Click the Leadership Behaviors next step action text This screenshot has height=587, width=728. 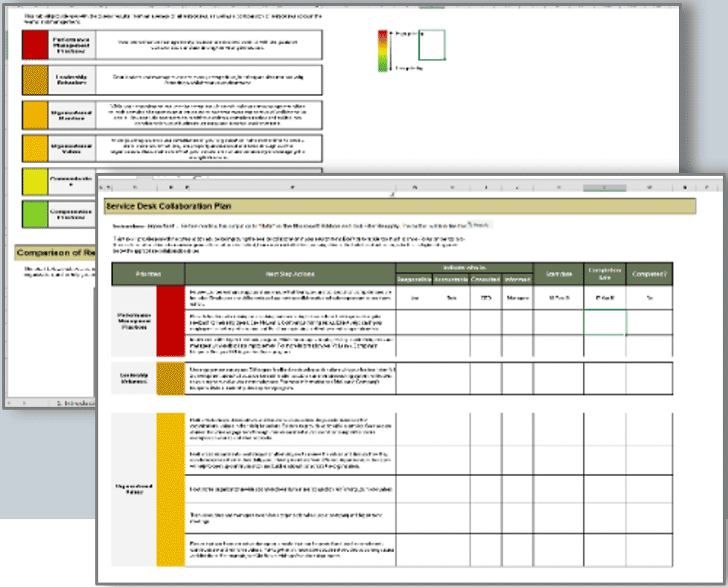292,378
